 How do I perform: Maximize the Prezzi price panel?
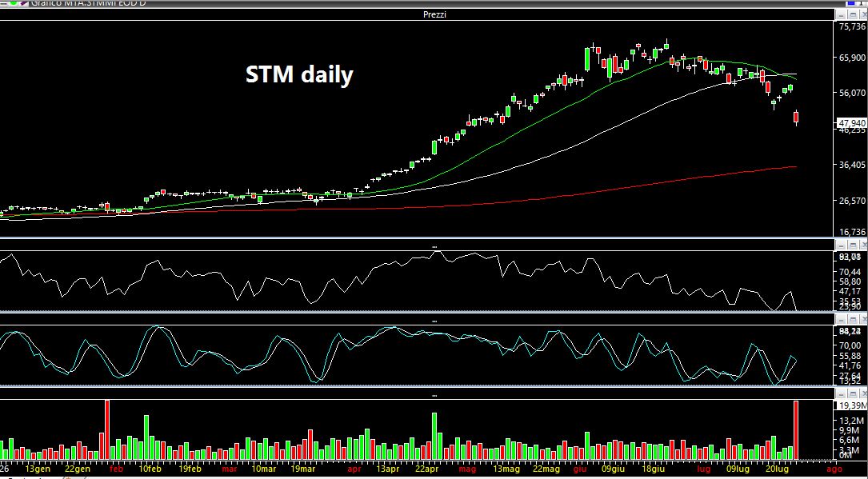coord(853,14)
